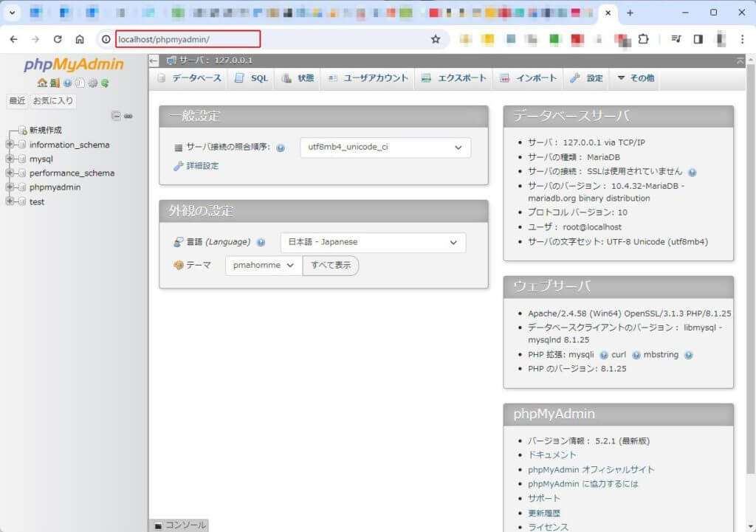This screenshot has width=756, height=532.
Task: Open the utf8mb4_unicode_ci collation dropdown
Action: (385, 148)
